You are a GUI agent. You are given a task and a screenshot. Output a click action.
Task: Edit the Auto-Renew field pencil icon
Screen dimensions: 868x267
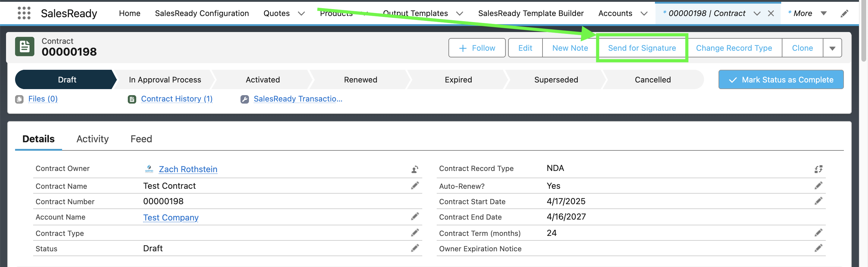[x=818, y=186]
